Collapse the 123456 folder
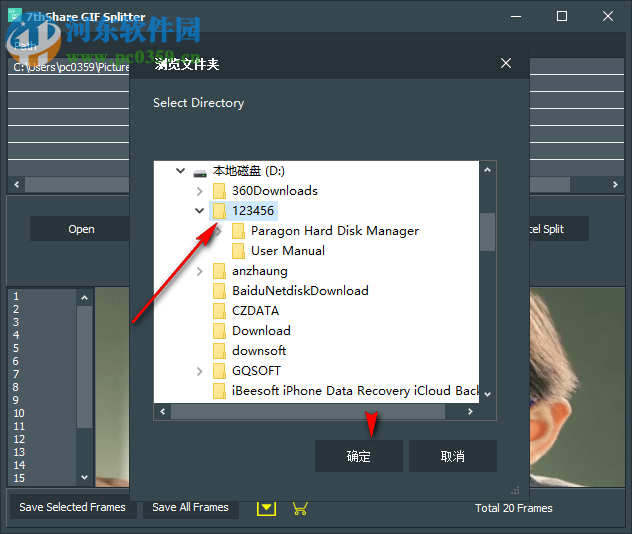This screenshot has width=632, height=534. pyautogui.click(x=200, y=210)
